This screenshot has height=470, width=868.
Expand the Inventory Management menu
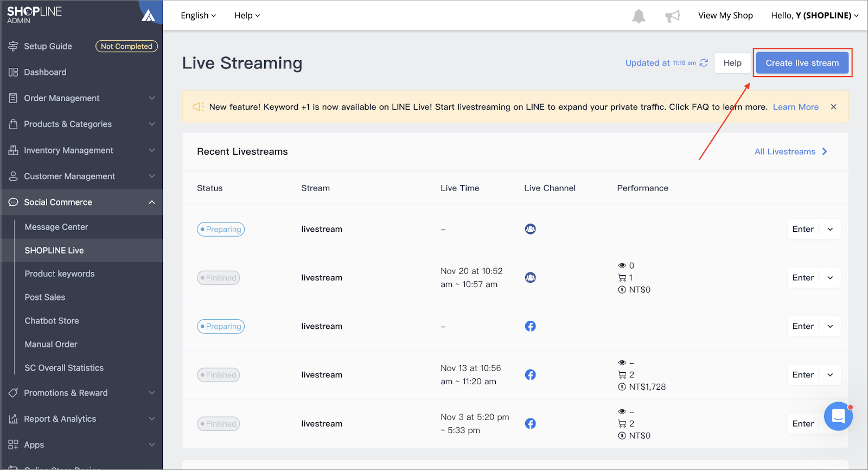pos(152,150)
